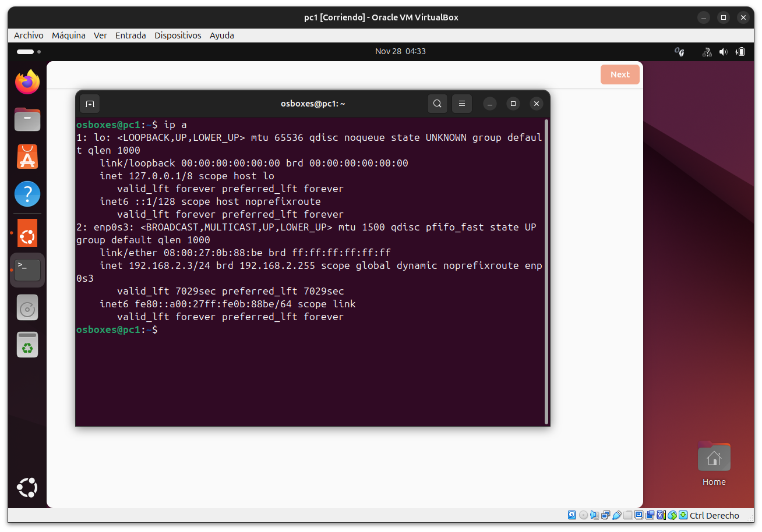Click the terminal search icon
Screen dimensions: 762x532
point(438,104)
